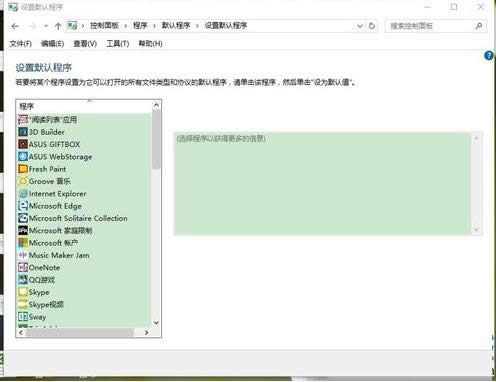Go back with the left arrow

15,26
